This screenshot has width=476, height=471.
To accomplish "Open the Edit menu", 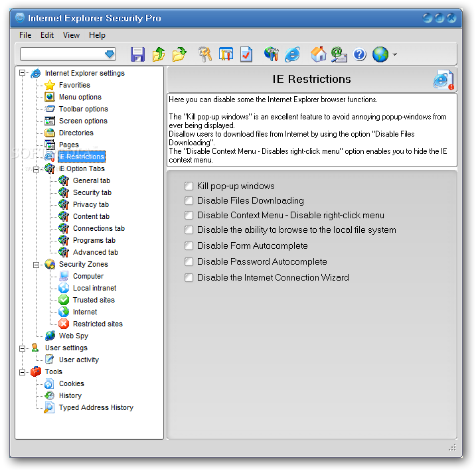I will [47, 35].
